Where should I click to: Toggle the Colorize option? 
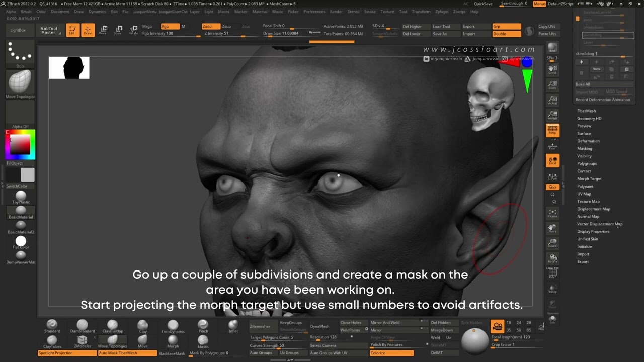coord(391,353)
